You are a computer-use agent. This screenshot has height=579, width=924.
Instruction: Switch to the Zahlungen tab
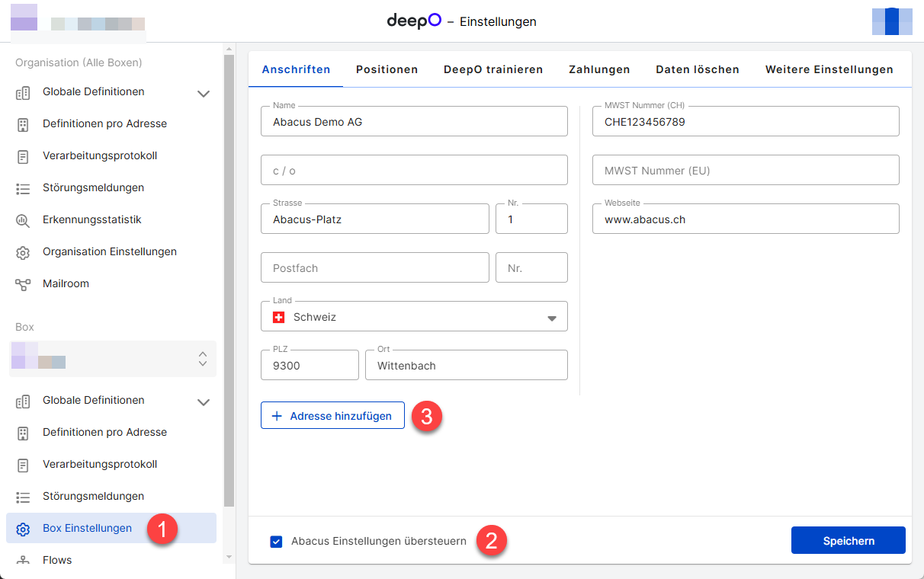coord(598,69)
